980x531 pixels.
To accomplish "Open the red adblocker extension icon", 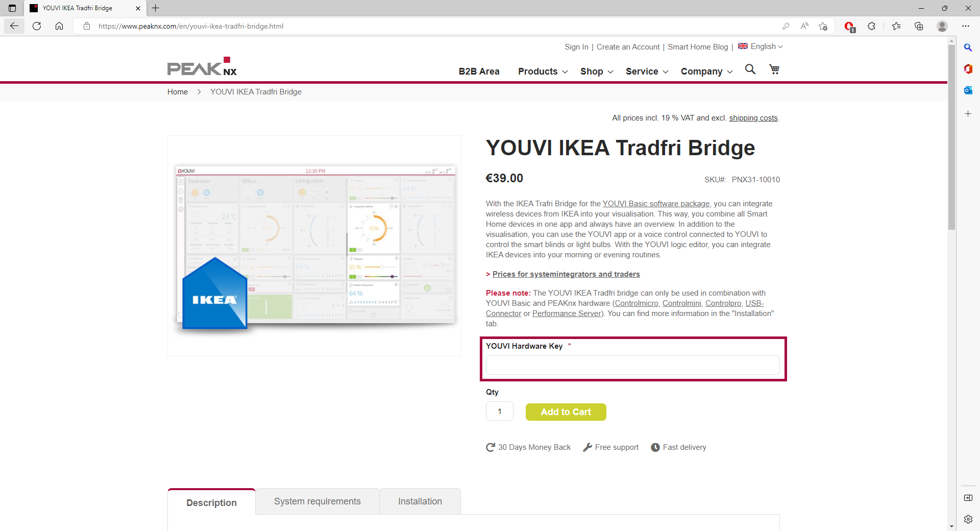I will (x=849, y=27).
